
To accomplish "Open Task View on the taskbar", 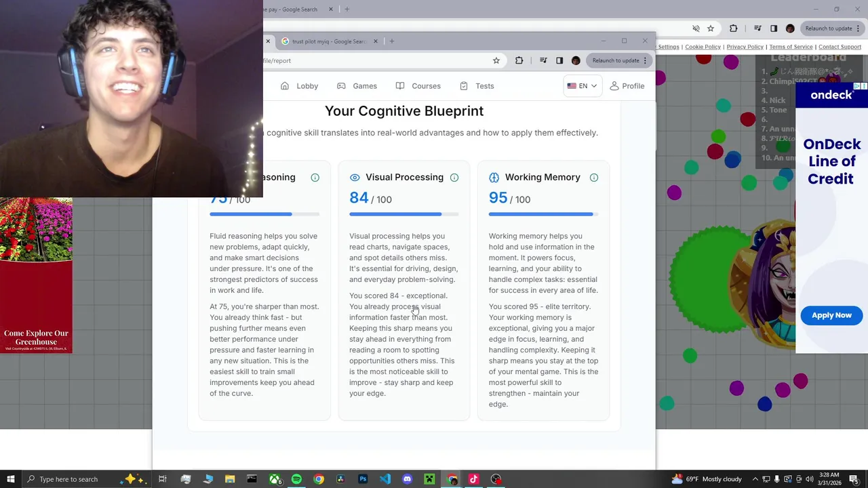I will click(x=163, y=479).
